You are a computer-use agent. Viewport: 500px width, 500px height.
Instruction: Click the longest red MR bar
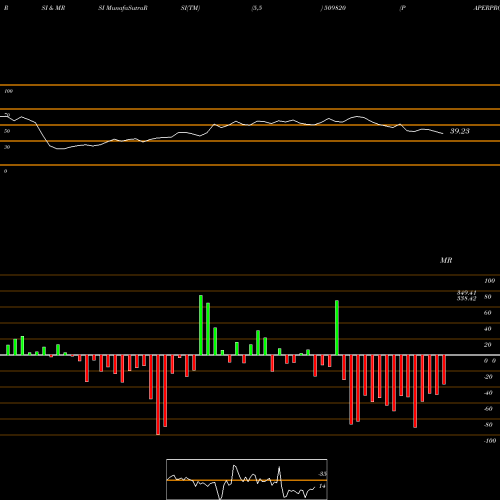pos(158,395)
